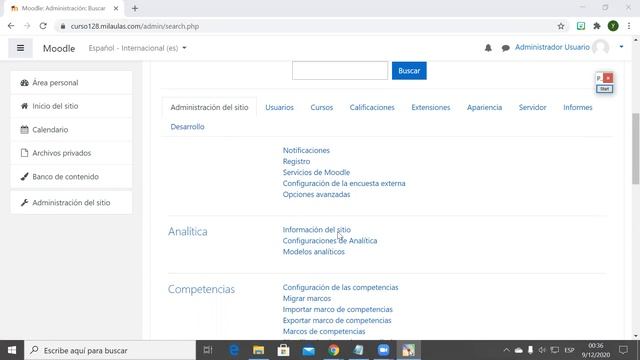Open the notepad-style app in the taskbar

(358, 350)
